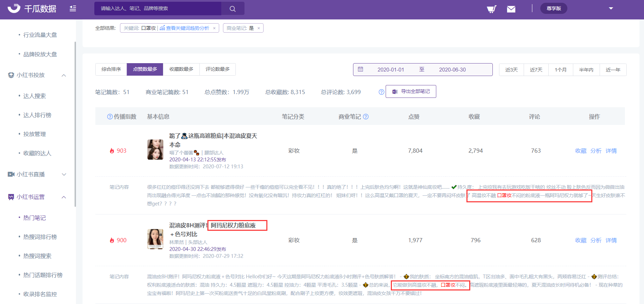Select the 点赞数最多 sort tab
This screenshot has width=644, height=304.
(145, 69)
